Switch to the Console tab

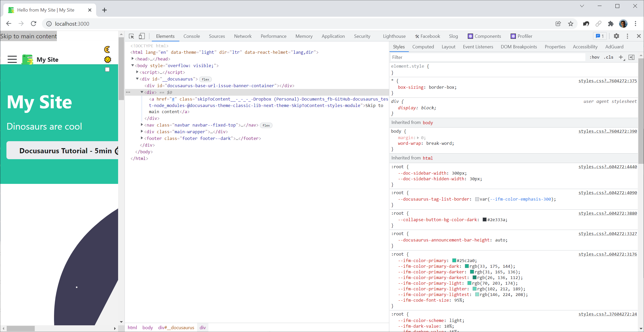[x=192, y=36]
